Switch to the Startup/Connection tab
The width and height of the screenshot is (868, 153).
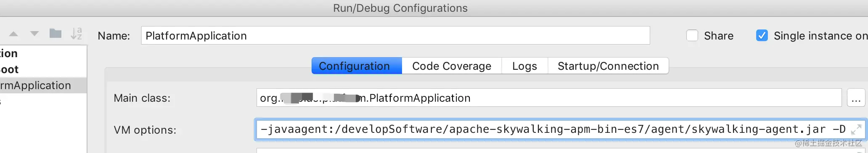[608, 66]
